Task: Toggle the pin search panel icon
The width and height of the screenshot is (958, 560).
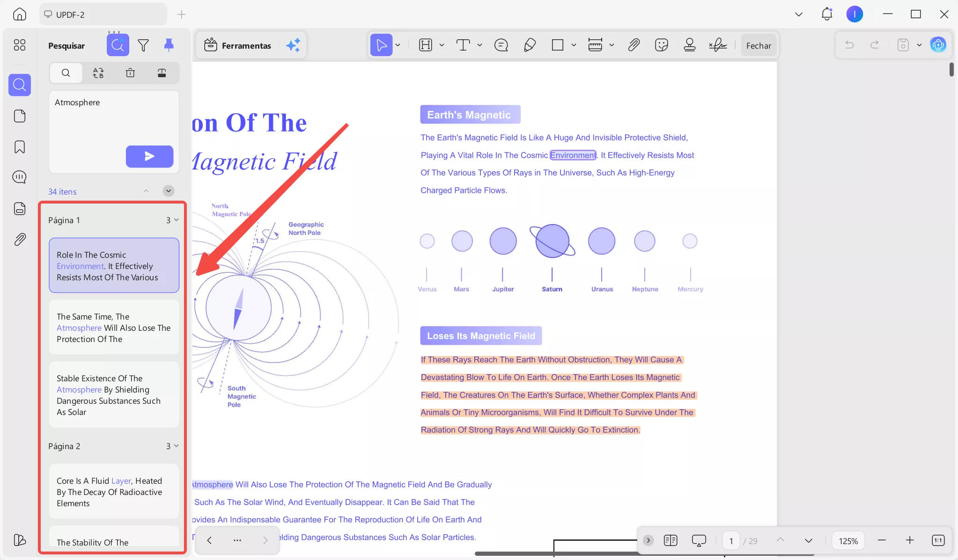Action: coord(169,45)
